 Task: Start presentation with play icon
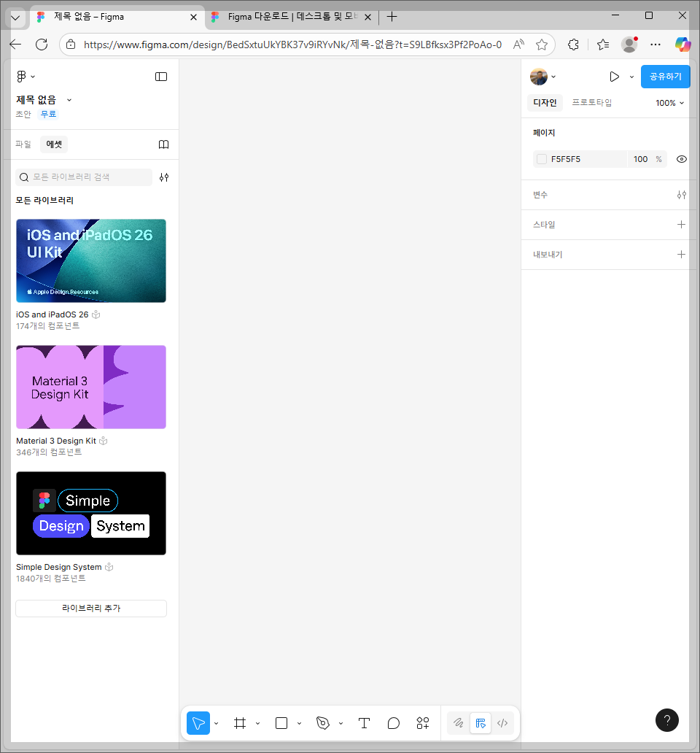[614, 77]
